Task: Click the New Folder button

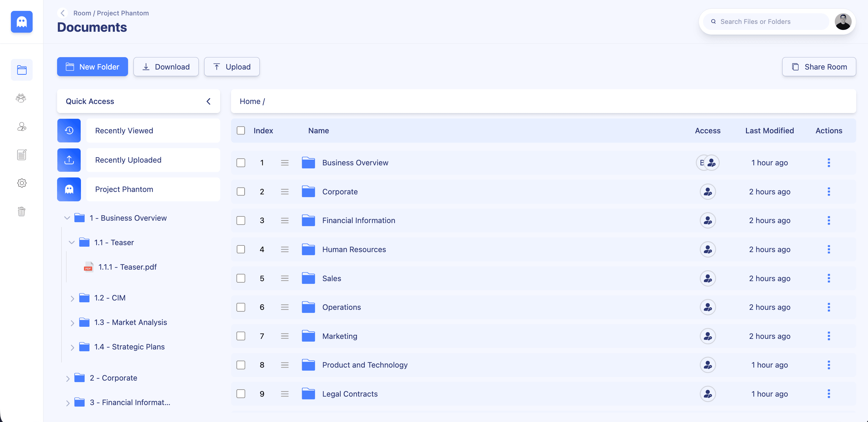Action: pos(92,67)
